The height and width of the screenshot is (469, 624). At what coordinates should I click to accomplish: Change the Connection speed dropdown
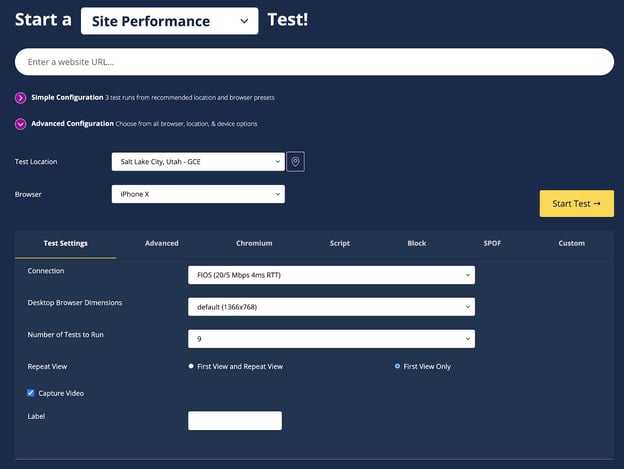[x=331, y=275]
